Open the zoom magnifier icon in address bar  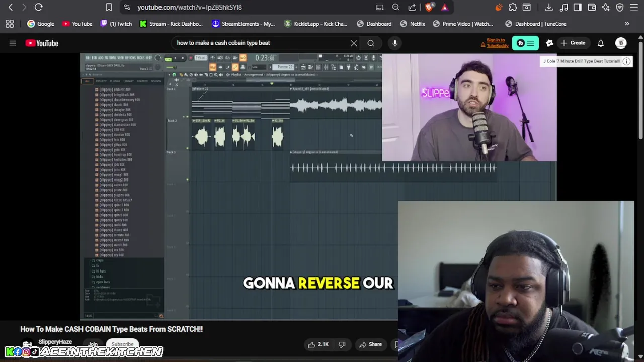[396, 7]
